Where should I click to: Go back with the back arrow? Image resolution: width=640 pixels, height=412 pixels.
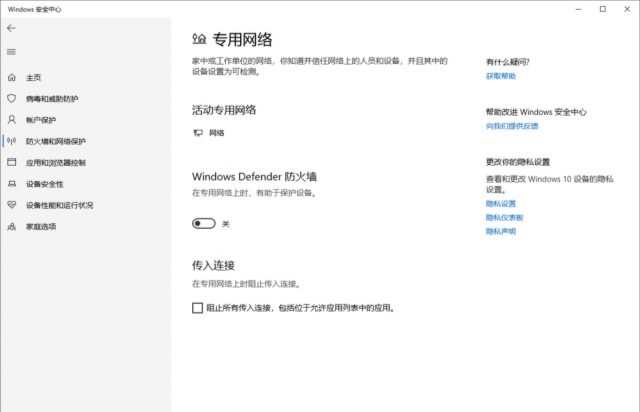pyautogui.click(x=11, y=28)
